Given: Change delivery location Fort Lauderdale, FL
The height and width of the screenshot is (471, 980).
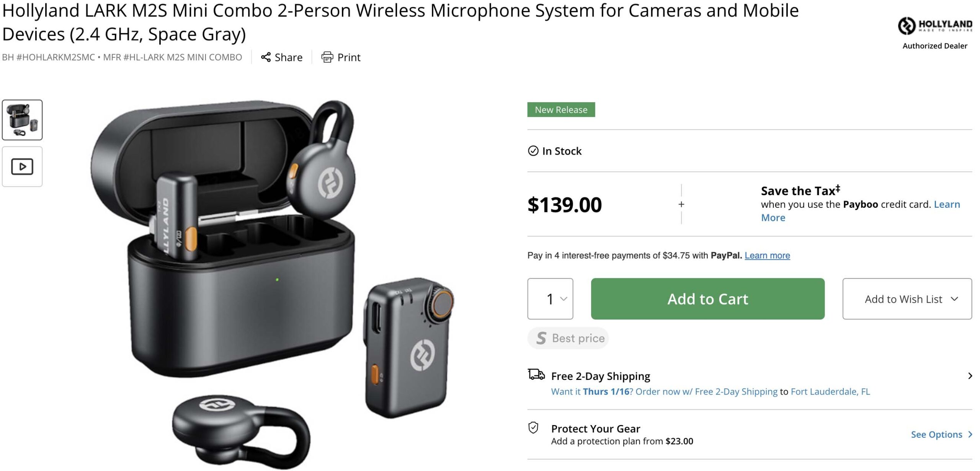Looking at the screenshot, I should point(830,392).
